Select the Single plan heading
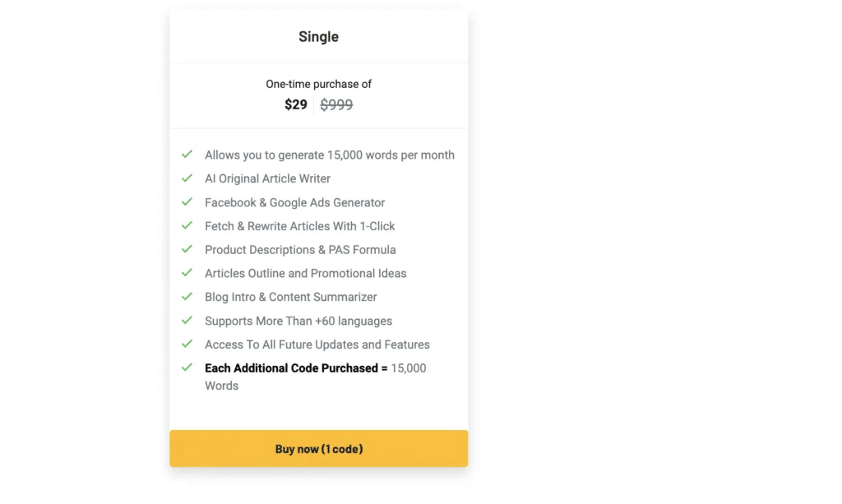Image resolution: width=842 pixels, height=504 pixels. pyautogui.click(x=318, y=36)
